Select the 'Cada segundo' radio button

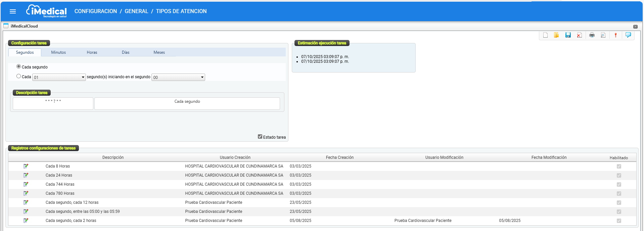pos(19,66)
